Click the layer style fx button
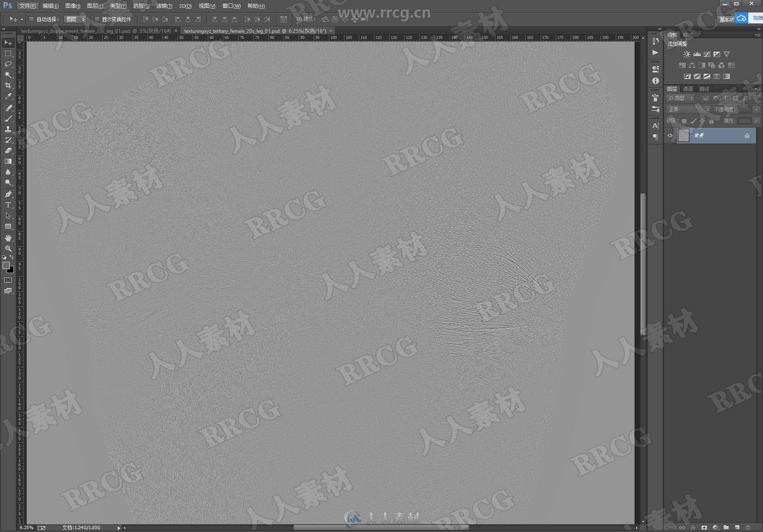This screenshot has width=763, height=532. (x=693, y=528)
